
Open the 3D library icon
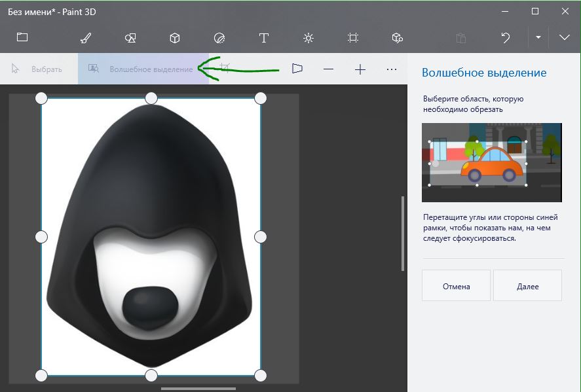pyautogui.click(x=397, y=38)
